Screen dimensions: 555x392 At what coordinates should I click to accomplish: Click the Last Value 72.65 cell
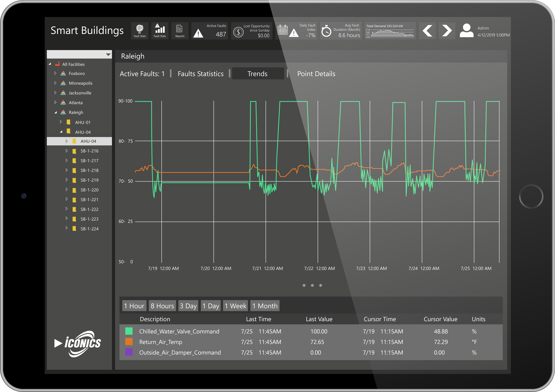point(317,342)
